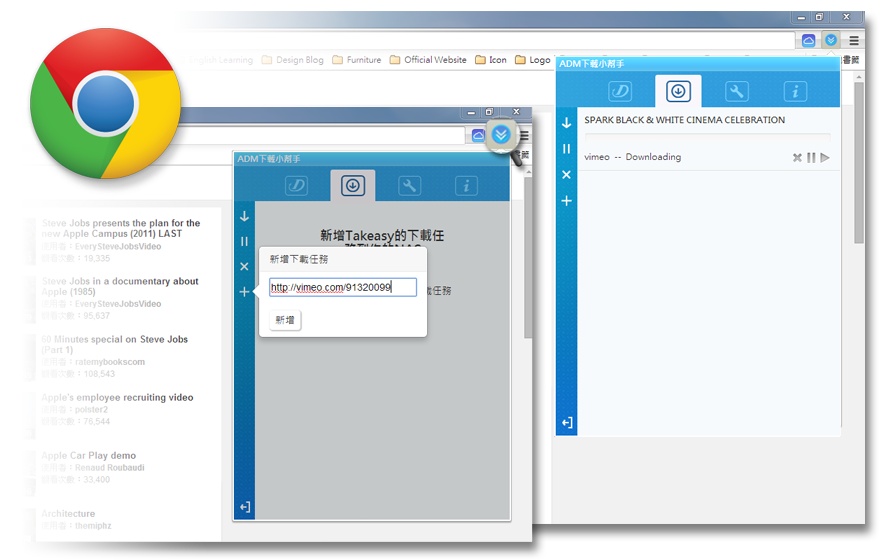Image resolution: width=880 pixels, height=560 pixels.
Task: Click download arrow in front panel sidebar
Action: 244,217
